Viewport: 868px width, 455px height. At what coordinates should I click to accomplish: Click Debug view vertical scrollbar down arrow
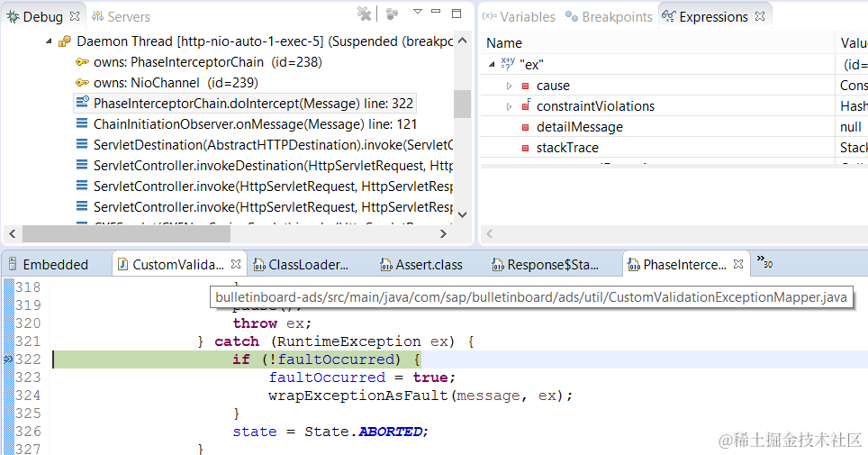tap(463, 215)
